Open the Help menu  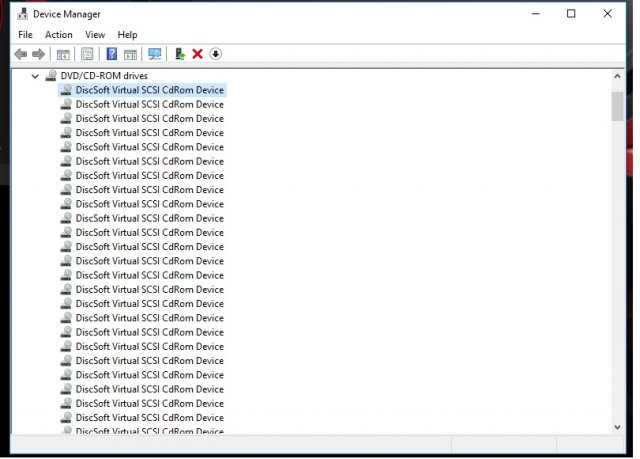(127, 35)
